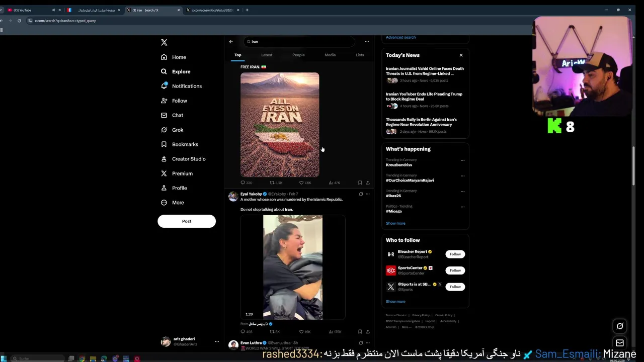Click the white Post button

coord(187,221)
